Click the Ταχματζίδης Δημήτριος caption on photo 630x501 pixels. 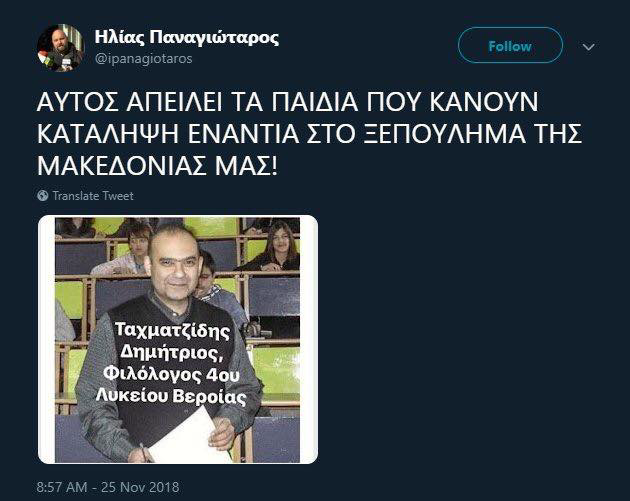(x=173, y=342)
